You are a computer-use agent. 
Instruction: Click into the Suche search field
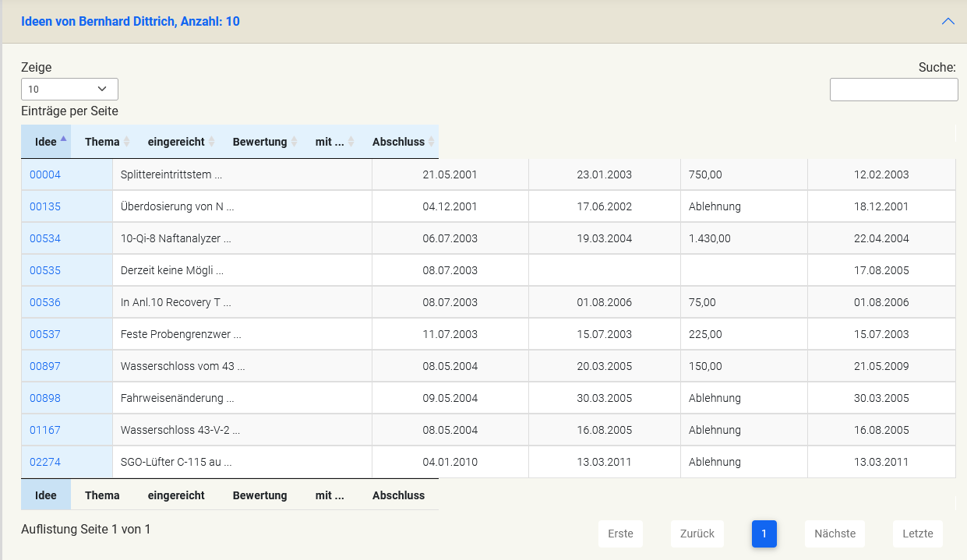point(893,90)
